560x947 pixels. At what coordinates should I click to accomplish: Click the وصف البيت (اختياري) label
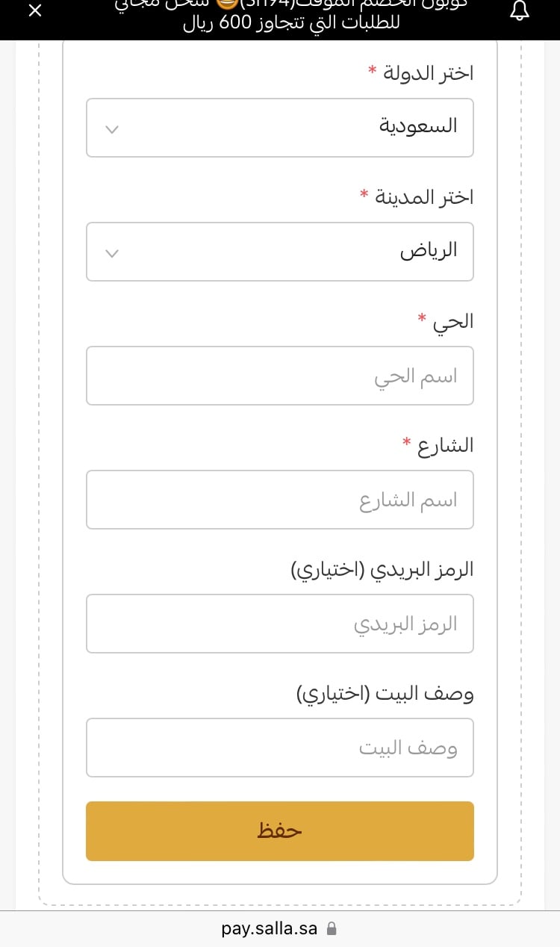[385, 694]
